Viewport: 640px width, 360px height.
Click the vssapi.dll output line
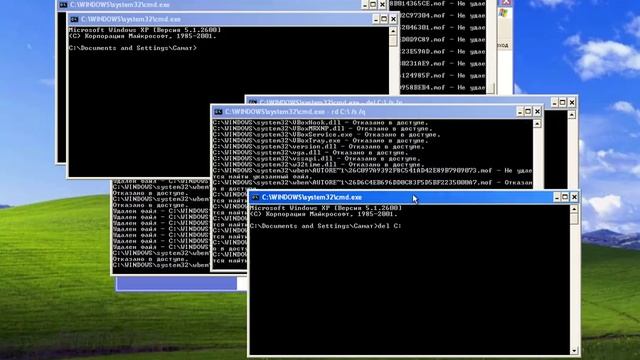pos(316,158)
